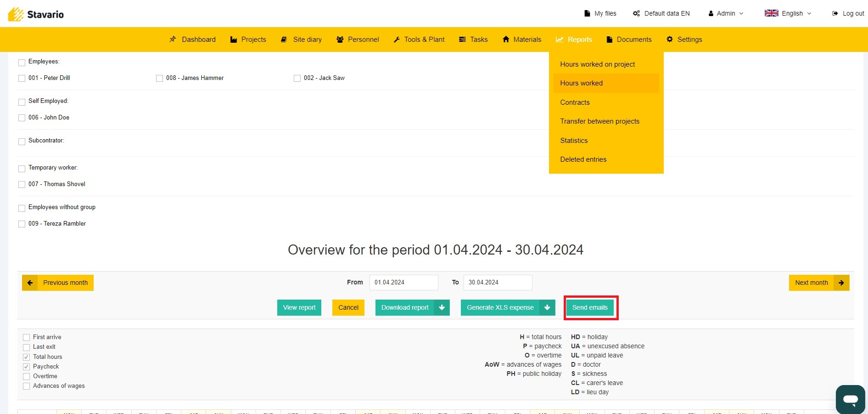868x414 pixels.
Task: Check the Temporary worker group checkbox
Action: (x=22, y=168)
